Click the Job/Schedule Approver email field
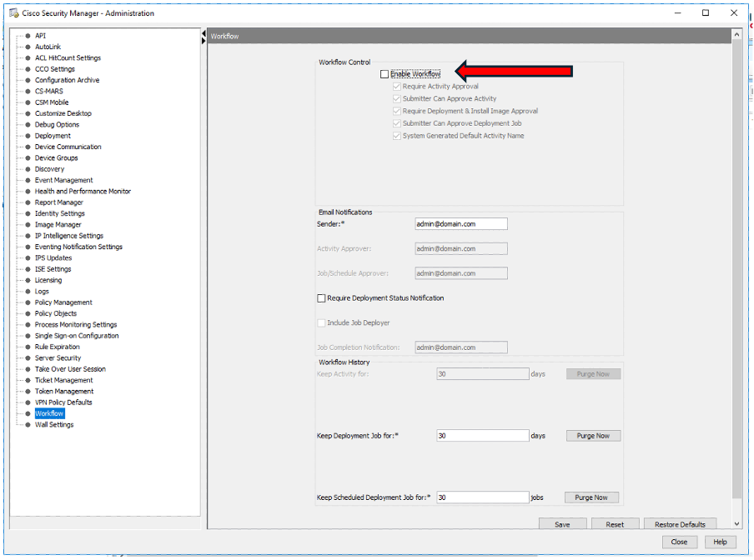Image resolution: width=754 pixels, height=560 pixels. pyautogui.click(x=461, y=273)
